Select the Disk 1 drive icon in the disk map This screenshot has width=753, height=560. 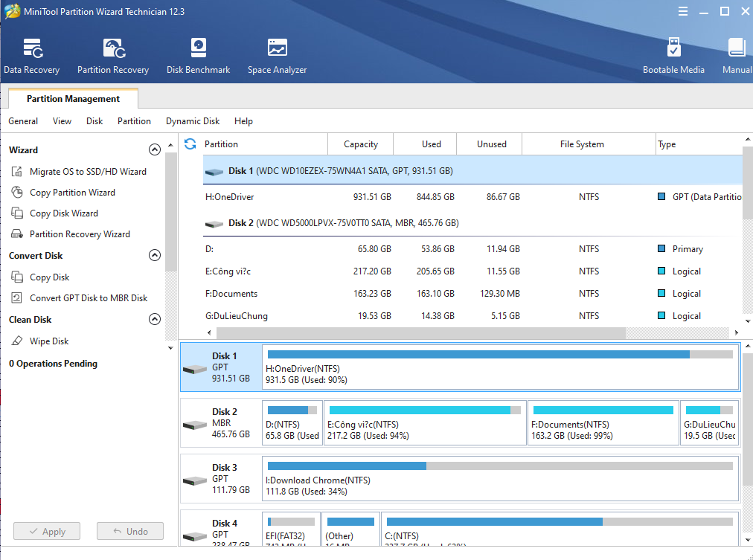pos(195,369)
